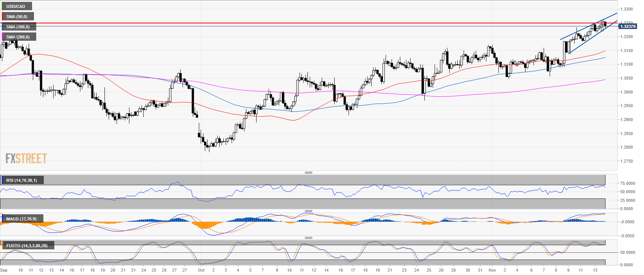The height and width of the screenshot is (275, 644).
Task: Click the 75.0000 level on RSI scale
Action: click(x=628, y=183)
